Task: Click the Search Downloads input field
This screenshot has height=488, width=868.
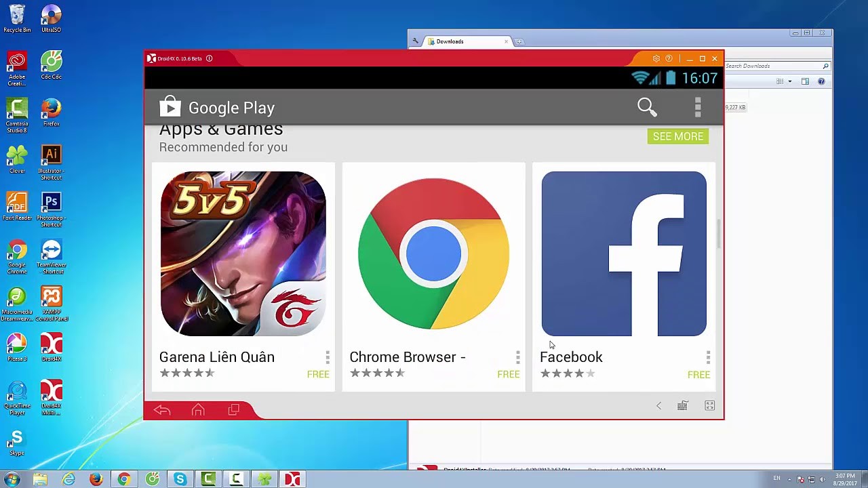Action: [x=773, y=66]
